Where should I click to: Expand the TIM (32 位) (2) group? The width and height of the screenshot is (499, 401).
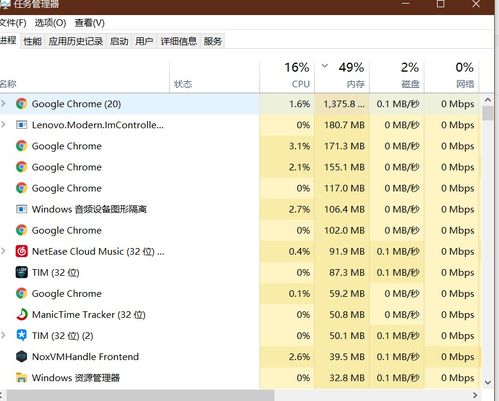(x=4, y=335)
